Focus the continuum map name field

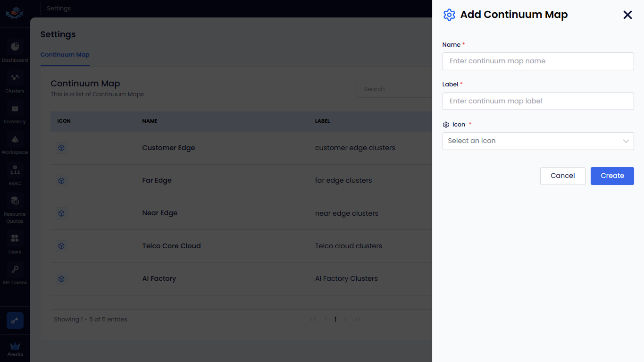538,61
